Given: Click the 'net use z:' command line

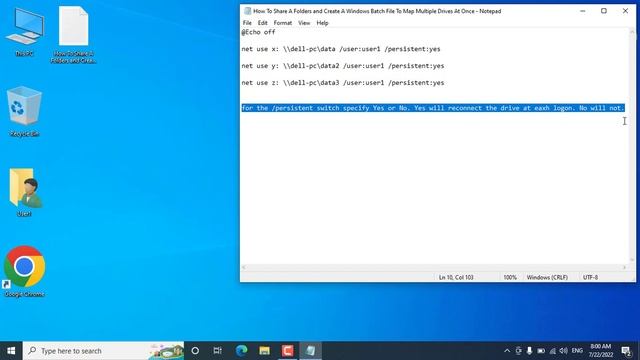Looking at the screenshot, I should point(342,82).
